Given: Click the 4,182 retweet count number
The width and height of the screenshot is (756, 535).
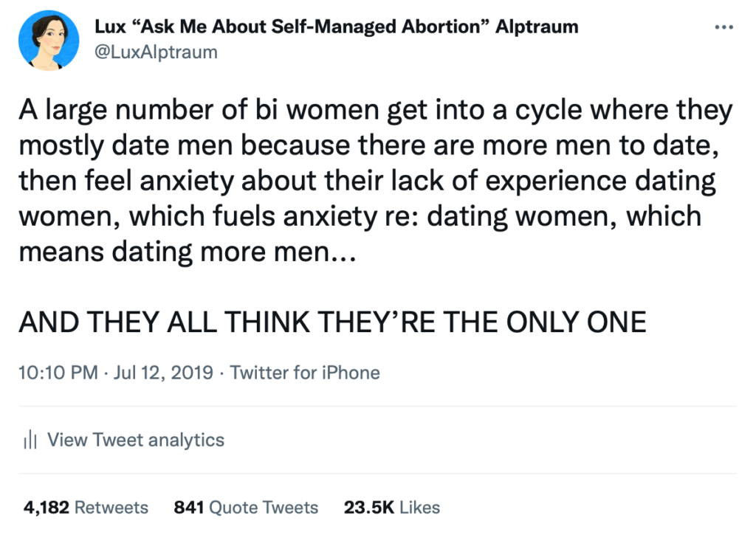Looking at the screenshot, I should (46, 508).
